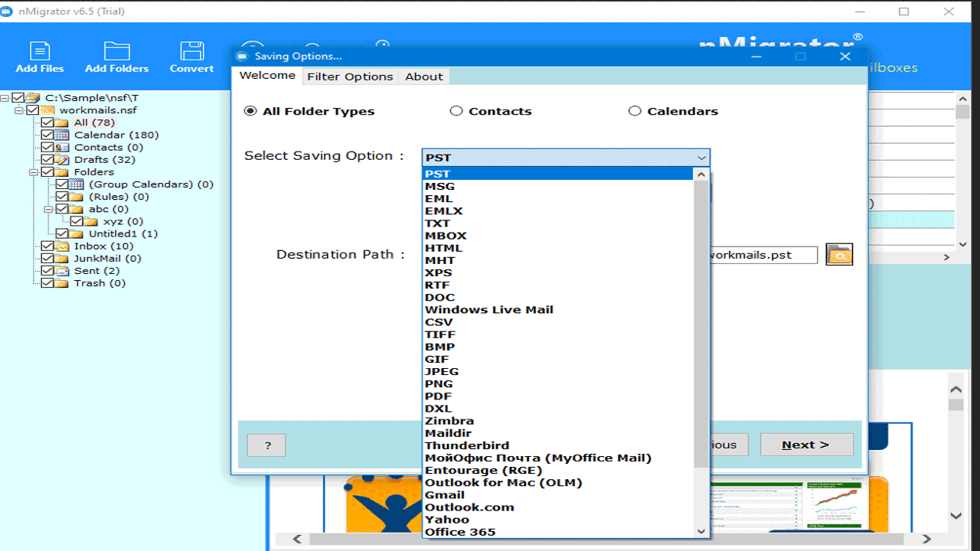Screen dimensions: 980x551
Task: Click the ? help button
Action: tap(266, 445)
